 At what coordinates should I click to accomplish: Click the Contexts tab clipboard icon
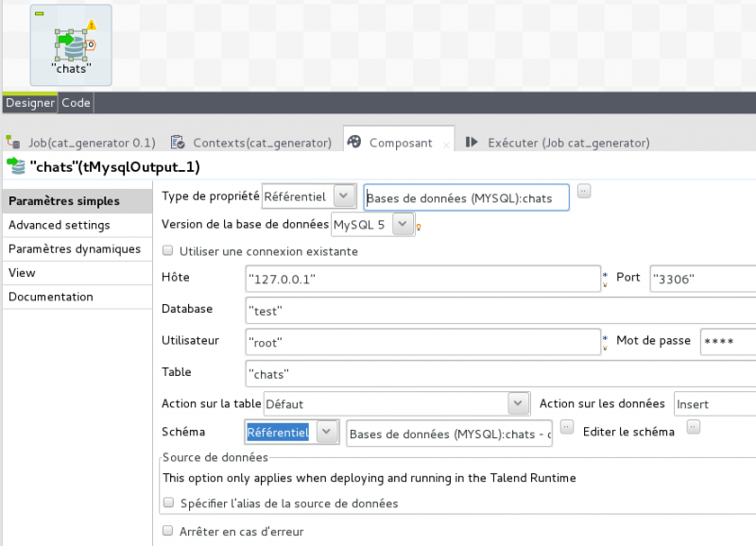click(x=178, y=142)
